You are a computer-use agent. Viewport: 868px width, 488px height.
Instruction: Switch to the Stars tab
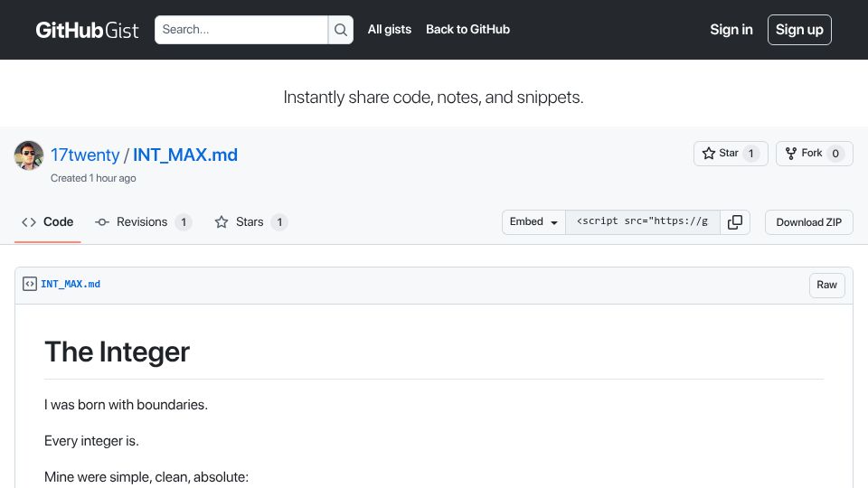pos(250,222)
